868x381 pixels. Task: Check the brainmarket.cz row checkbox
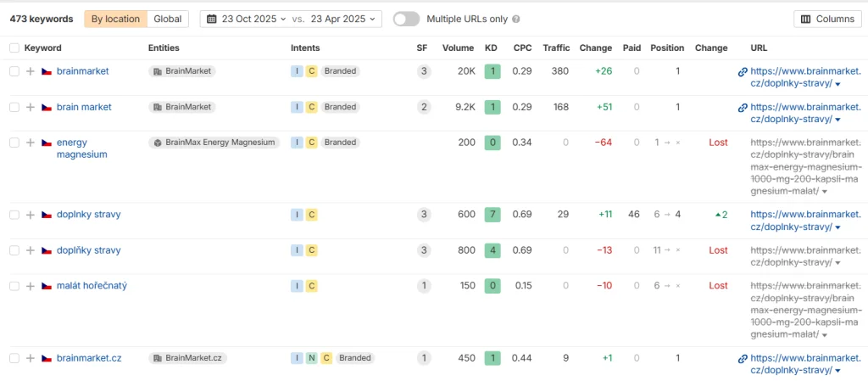click(14, 358)
